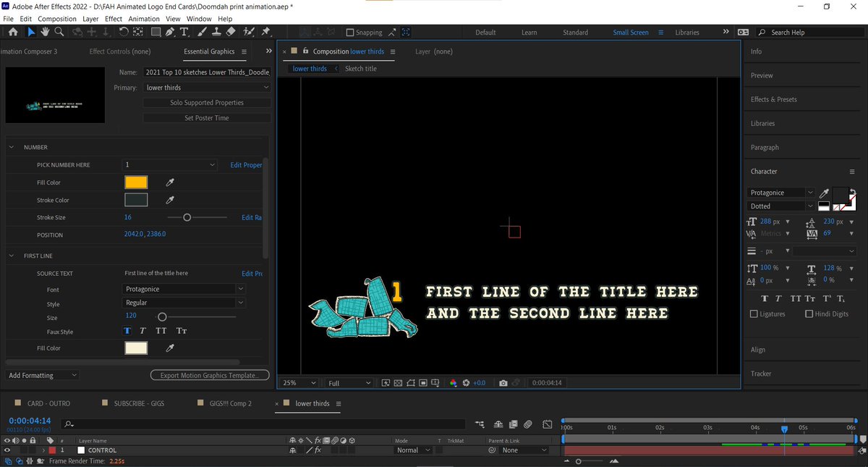
Task: Take a snapshot with camera icon
Action: 503,383
